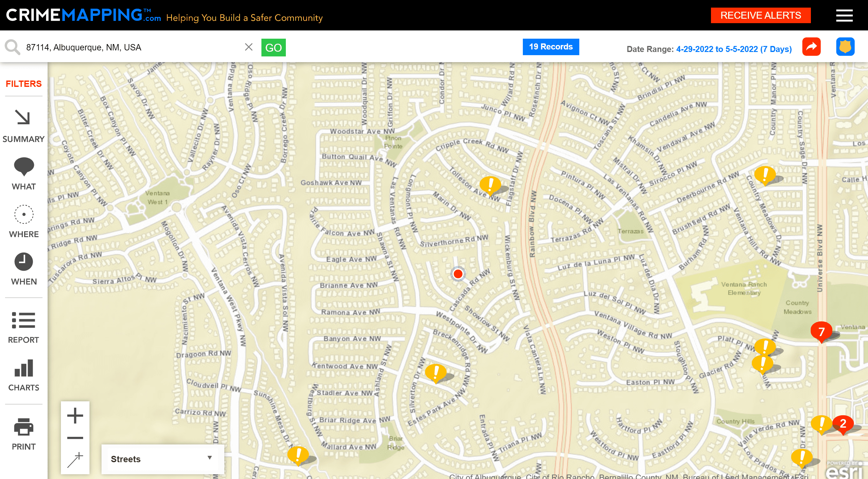Click the Country Meadows label
This screenshot has height=479, width=868.
coord(797,307)
